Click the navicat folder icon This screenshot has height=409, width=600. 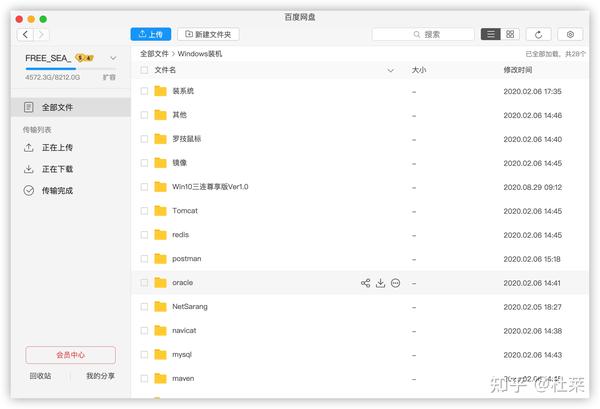(x=160, y=331)
